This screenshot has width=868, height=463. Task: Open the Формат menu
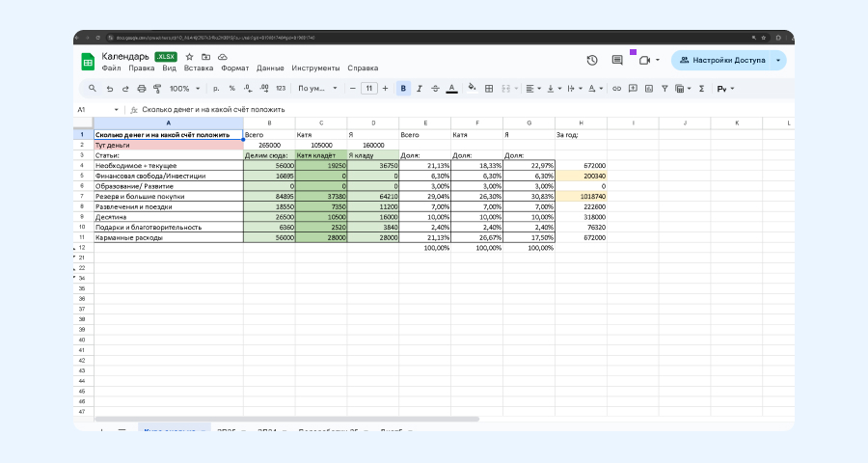coord(234,68)
